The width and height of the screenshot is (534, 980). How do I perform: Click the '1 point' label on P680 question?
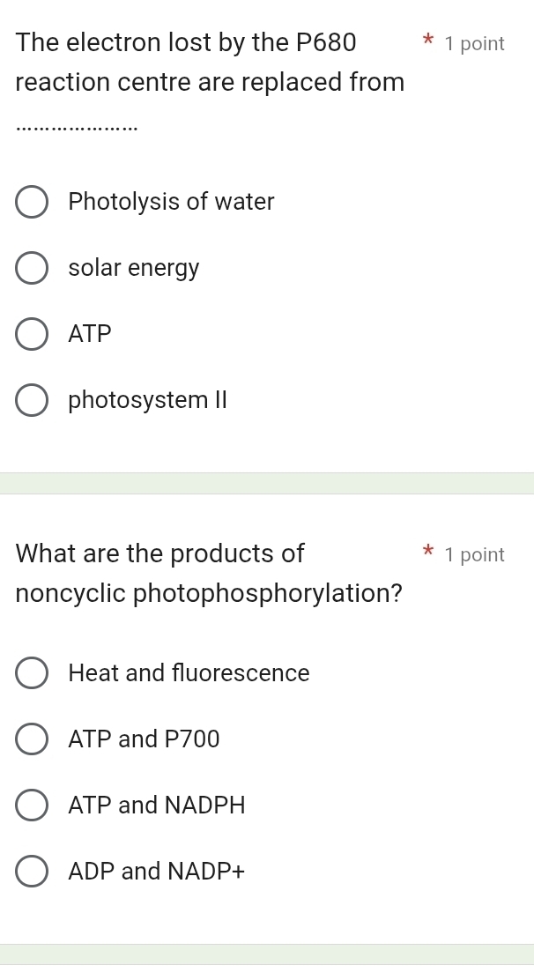pos(475,44)
